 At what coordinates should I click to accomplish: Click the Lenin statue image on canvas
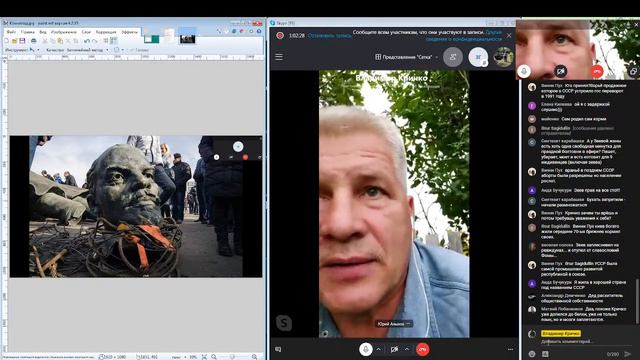pos(136,207)
